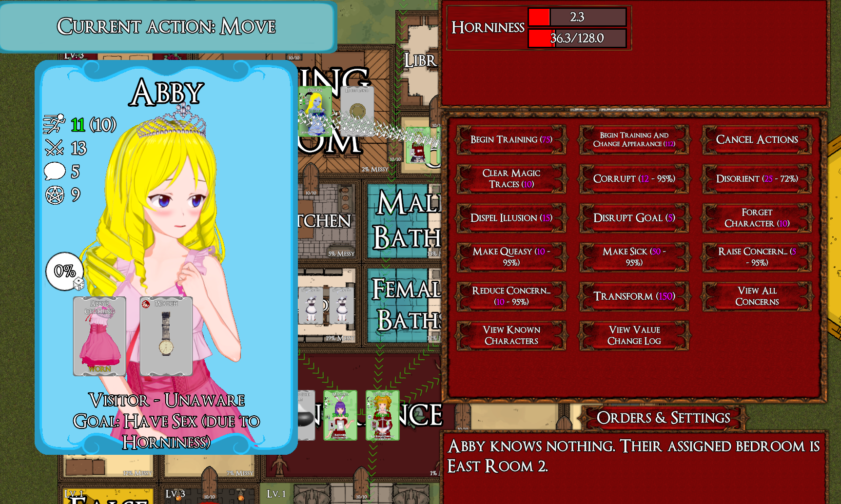Click the Abby knows nothing message
841x504 pixels.
pos(634,456)
